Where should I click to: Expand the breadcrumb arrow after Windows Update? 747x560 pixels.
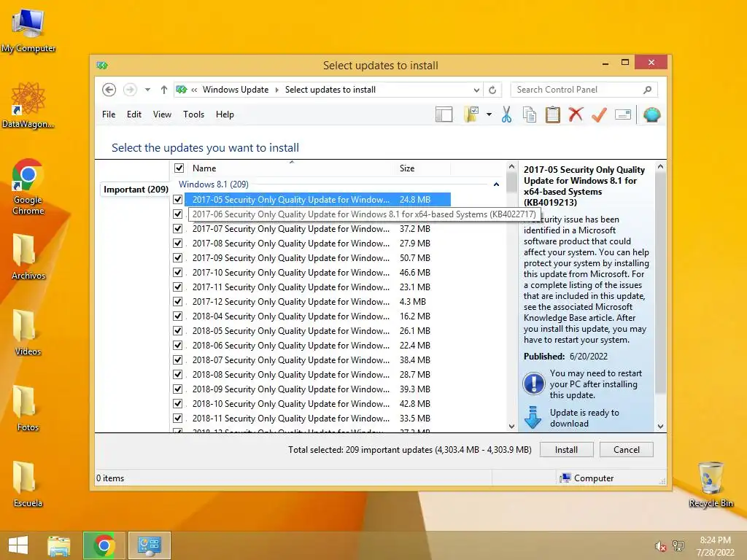point(276,90)
